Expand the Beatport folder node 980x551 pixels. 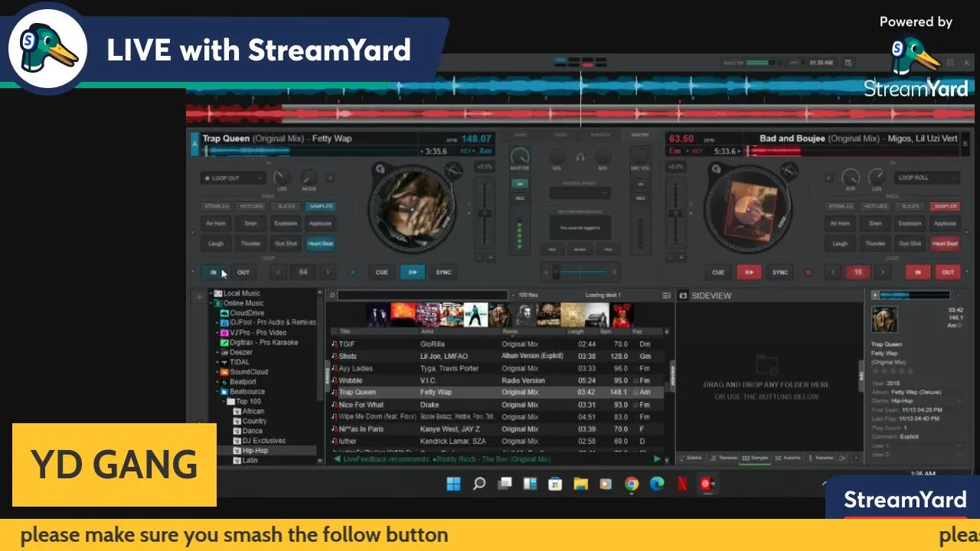coord(217,382)
